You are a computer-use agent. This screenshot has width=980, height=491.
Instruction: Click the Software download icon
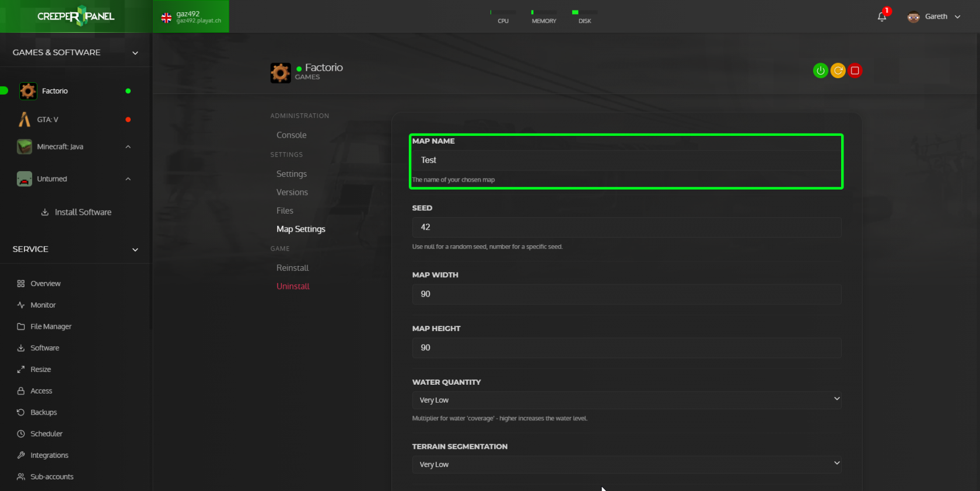pos(21,348)
